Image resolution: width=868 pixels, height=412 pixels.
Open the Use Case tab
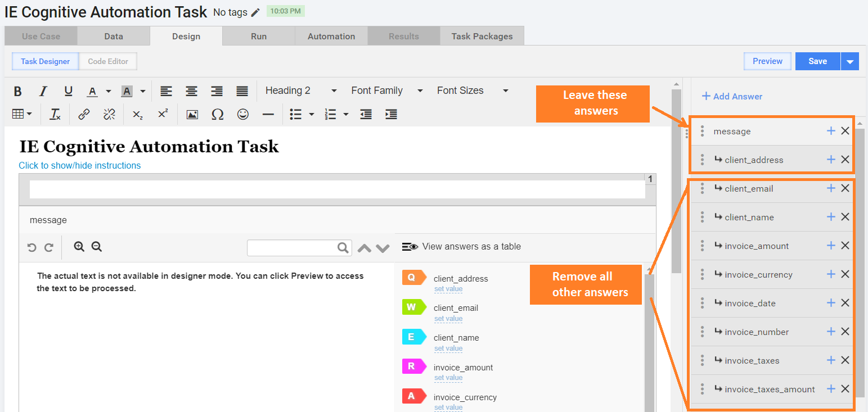[x=41, y=36]
